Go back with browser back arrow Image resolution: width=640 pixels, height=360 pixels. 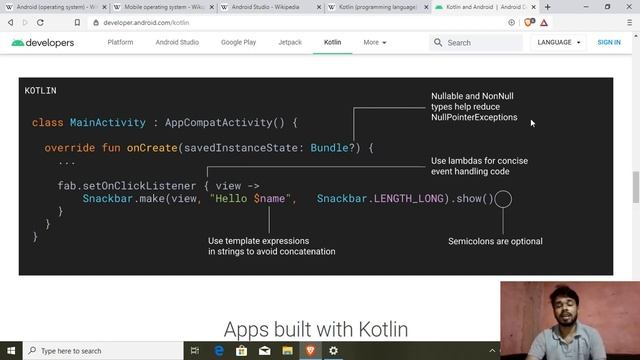(11, 23)
